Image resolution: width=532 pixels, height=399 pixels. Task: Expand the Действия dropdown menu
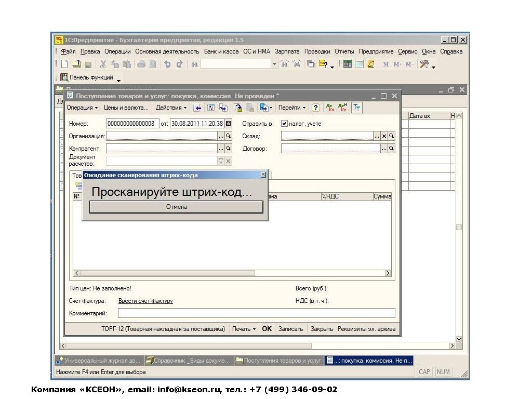(171, 108)
